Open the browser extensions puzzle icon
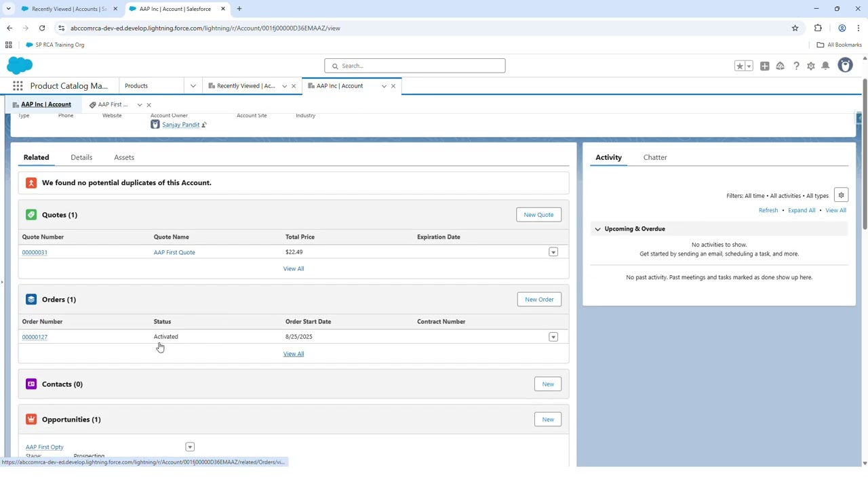Image resolution: width=868 pixels, height=488 pixels. pos(818,28)
